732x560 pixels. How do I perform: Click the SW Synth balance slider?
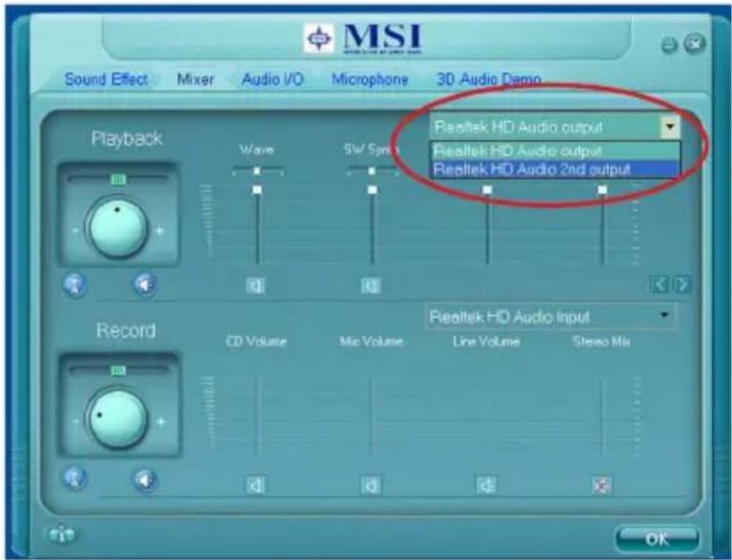[x=372, y=171]
